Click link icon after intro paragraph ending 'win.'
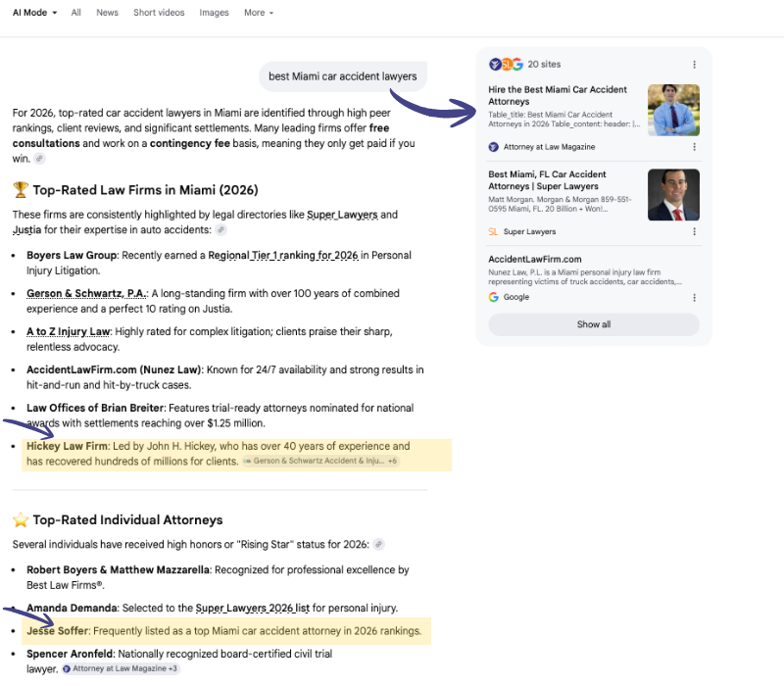The width and height of the screenshot is (784, 686). (39, 159)
